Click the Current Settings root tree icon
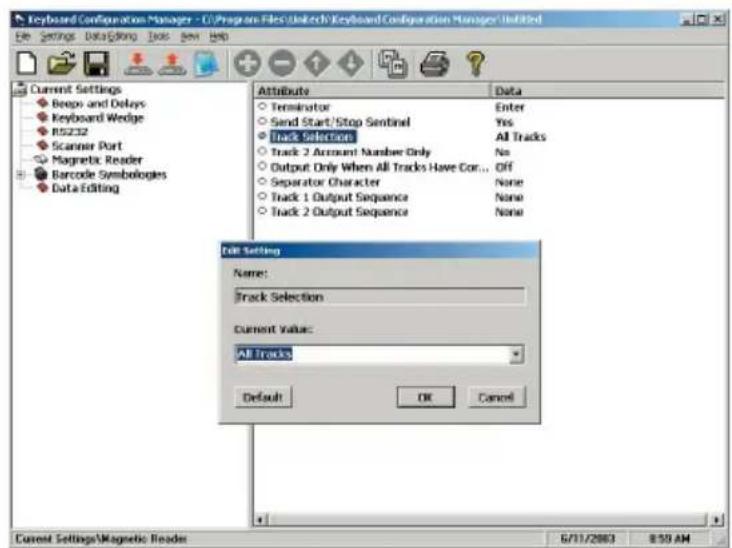This screenshot has height=548, width=732. [20, 89]
